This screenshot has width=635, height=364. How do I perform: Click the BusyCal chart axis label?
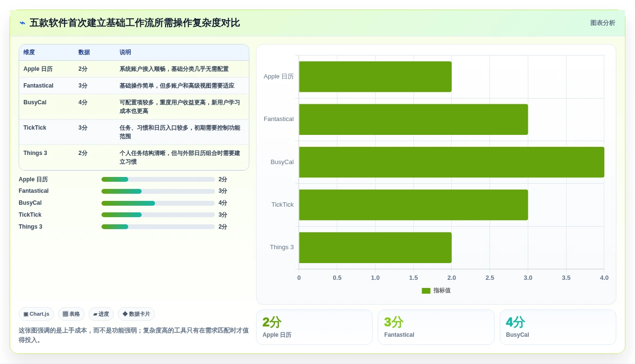tap(282, 162)
